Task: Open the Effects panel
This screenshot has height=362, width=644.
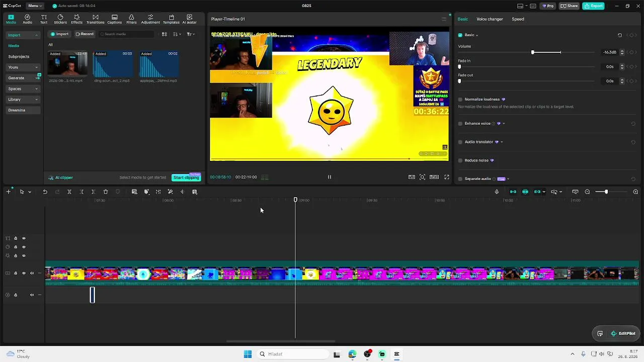Action: click(x=76, y=19)
